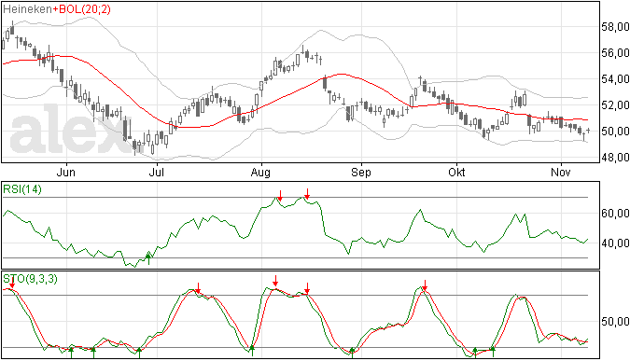Click 50,00 on the stochastic panel axis
Image resolution: width=644 pixels, height=361 pixels.
(615, 322)
